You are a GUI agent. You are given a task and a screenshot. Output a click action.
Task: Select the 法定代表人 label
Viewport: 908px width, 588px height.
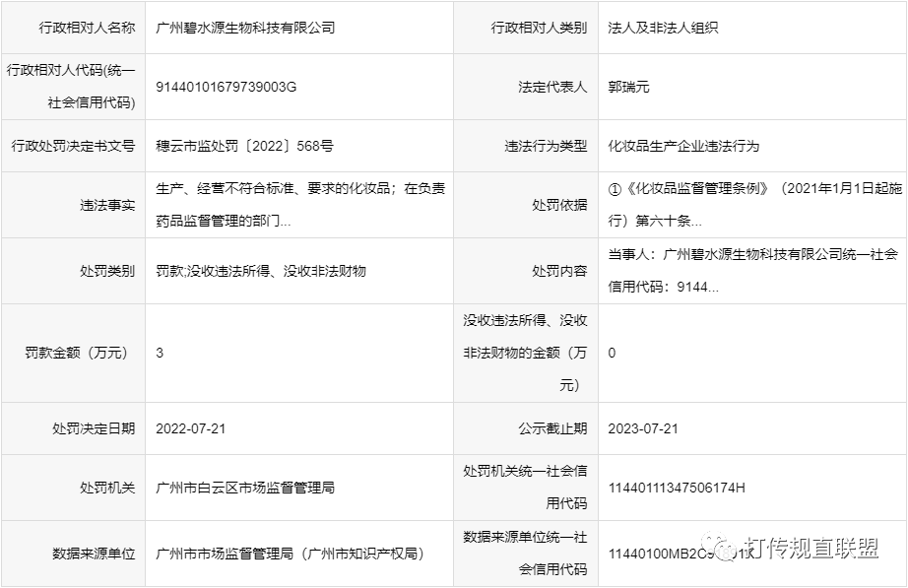point(552,87)
